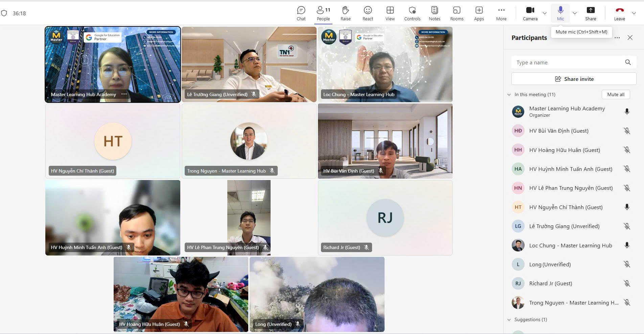Expand camera options dropdown arrow
The image size is (644, 334).
[x=545, y=13]
